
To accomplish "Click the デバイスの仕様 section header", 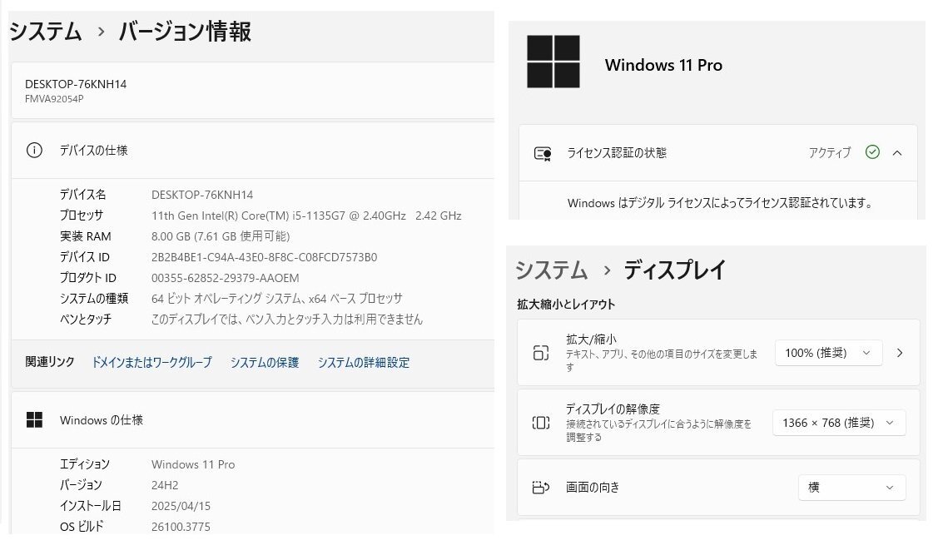I will (x=93, y=151).
